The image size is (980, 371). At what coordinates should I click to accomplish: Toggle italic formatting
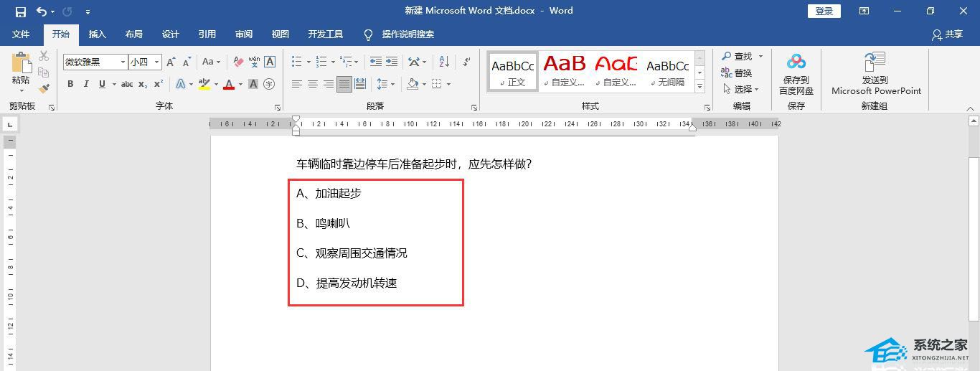tap(86, 84)
